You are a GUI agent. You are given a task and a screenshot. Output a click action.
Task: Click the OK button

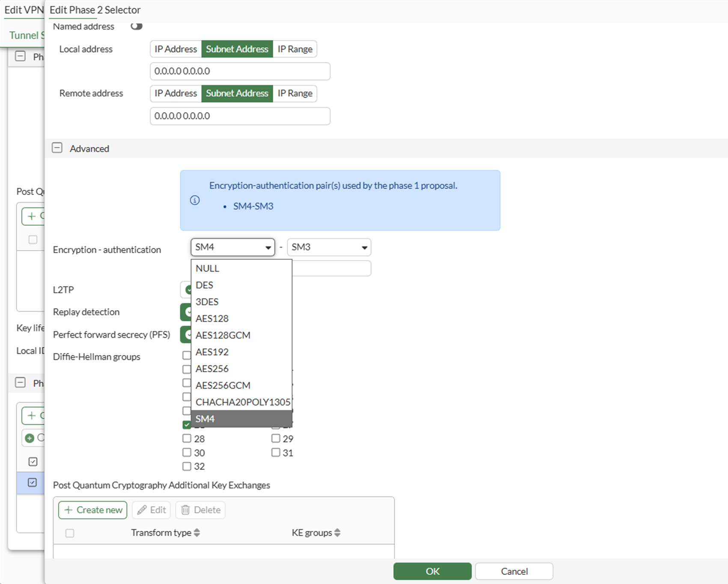pos(433,571)
